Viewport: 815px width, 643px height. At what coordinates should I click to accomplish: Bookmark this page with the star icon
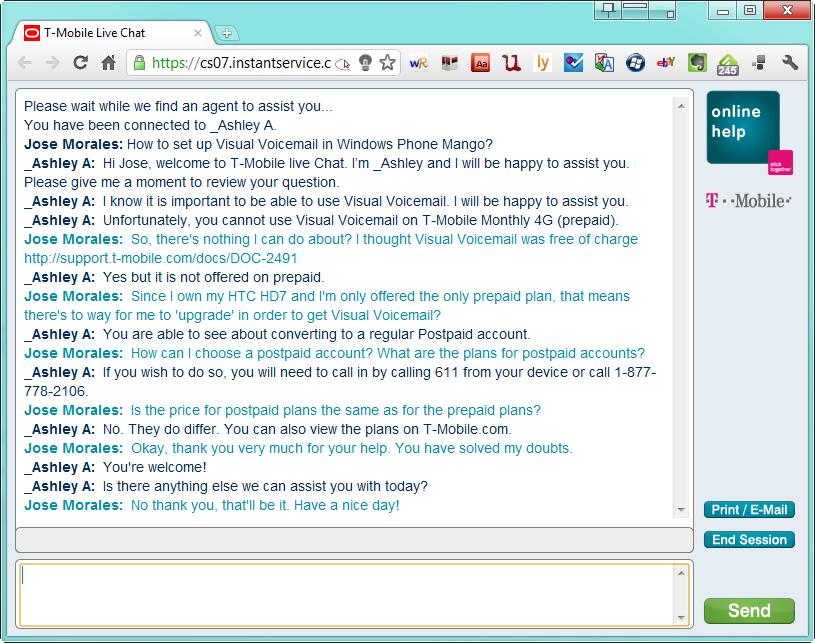point(387,63)
